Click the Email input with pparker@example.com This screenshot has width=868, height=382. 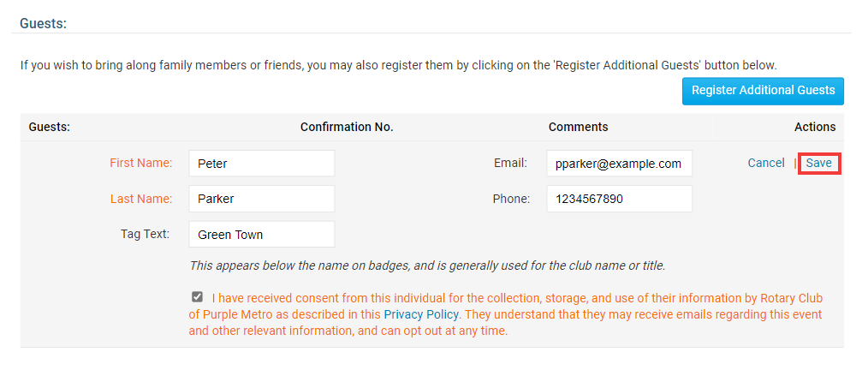619,164
